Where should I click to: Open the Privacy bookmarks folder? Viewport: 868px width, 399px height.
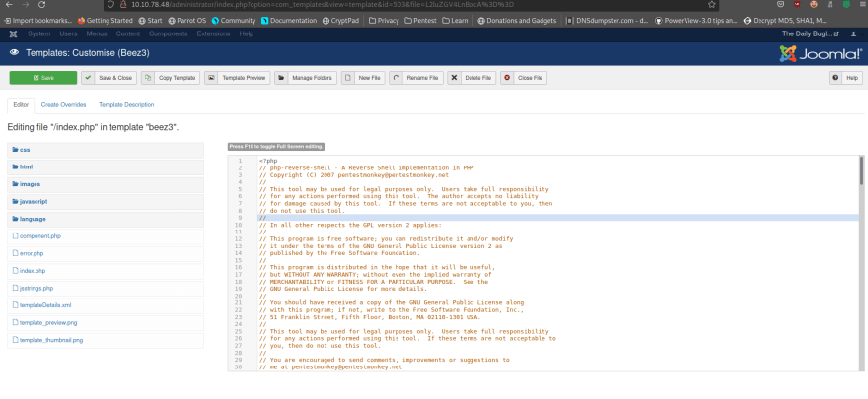[x=384, y=21]
